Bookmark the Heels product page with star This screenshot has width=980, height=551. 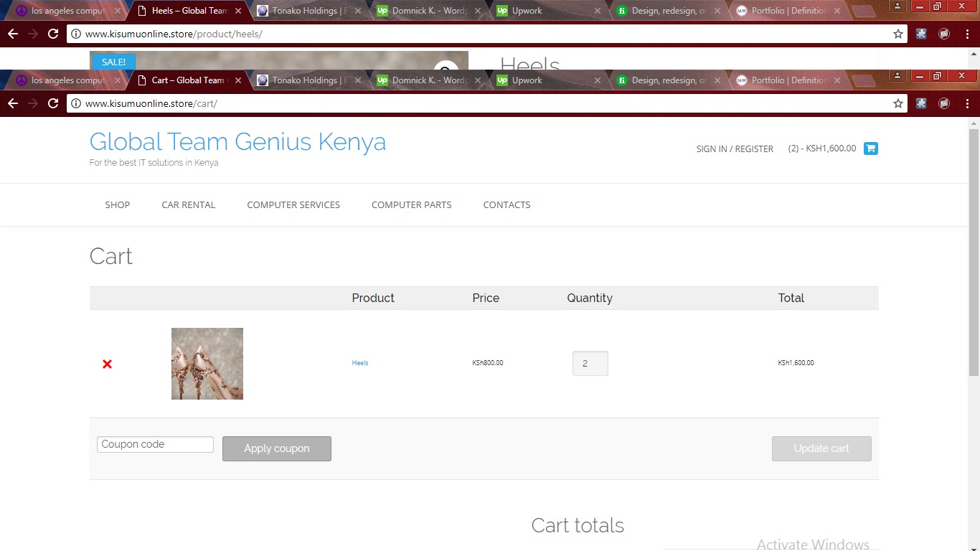coord(897,34)
